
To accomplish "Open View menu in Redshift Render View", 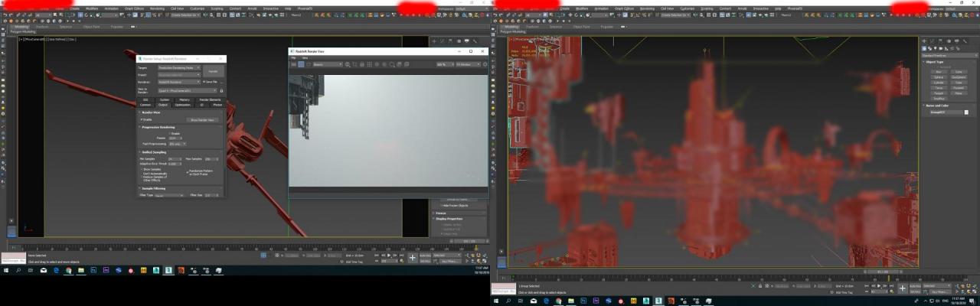I will pyautogui.click(x=305, y=57).
